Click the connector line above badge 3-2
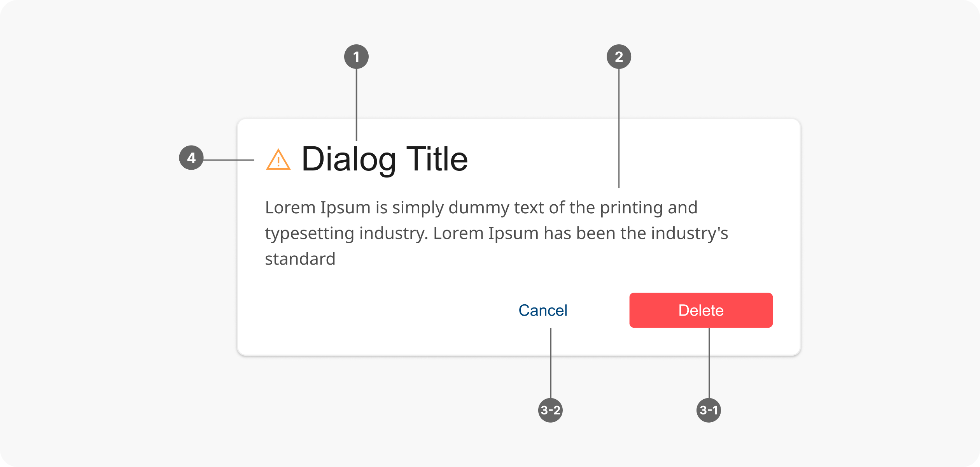The height and width of the screenshot is (467, 980). pyautogui.click(x=551, y=363)
